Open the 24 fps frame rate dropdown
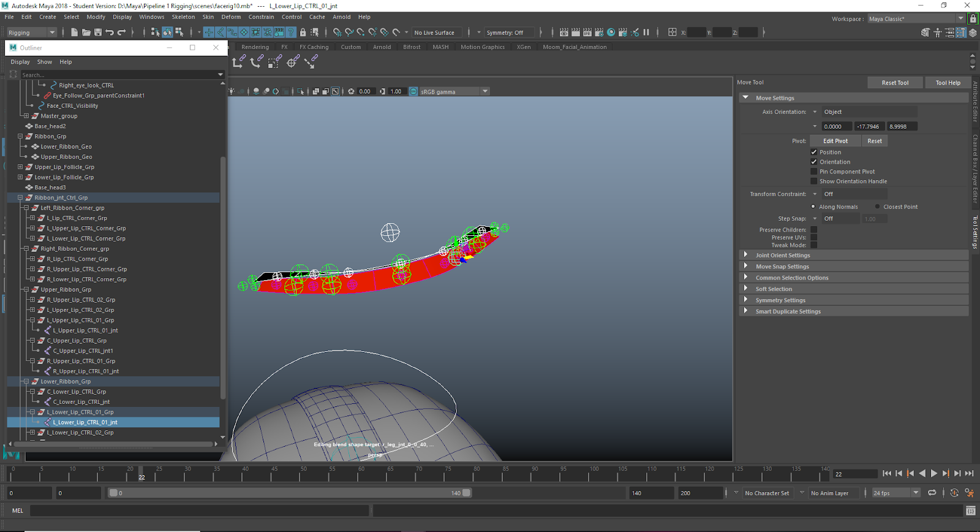The height and width of the screenshot is (532, 980). (x=896, y=493)
